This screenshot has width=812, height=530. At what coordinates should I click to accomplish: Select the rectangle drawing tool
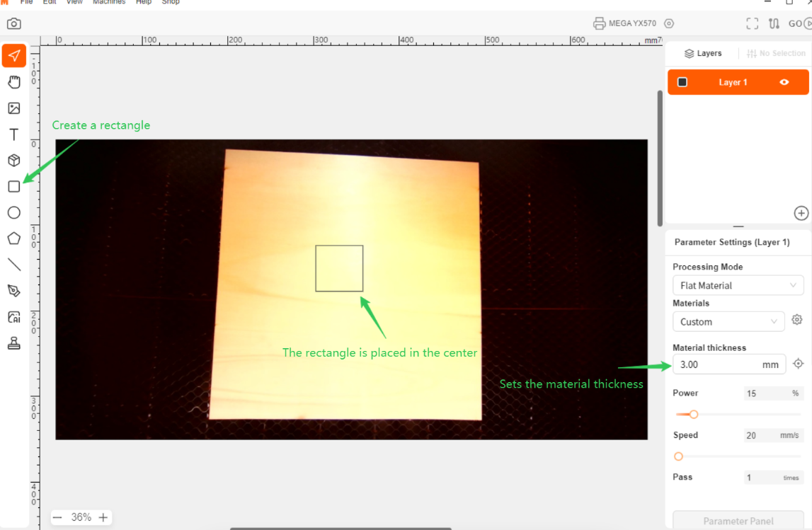(14, 186)
